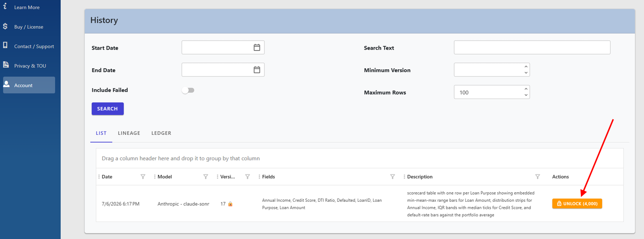The width and height of the screenshot is (644, 239).
Task: Go to Contact / Support
Action: coord(29,46)
